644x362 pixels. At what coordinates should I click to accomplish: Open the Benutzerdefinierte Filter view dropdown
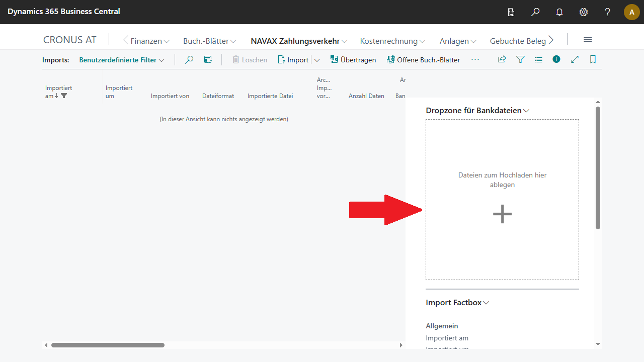pyautogui.click(x=122, y=60)
